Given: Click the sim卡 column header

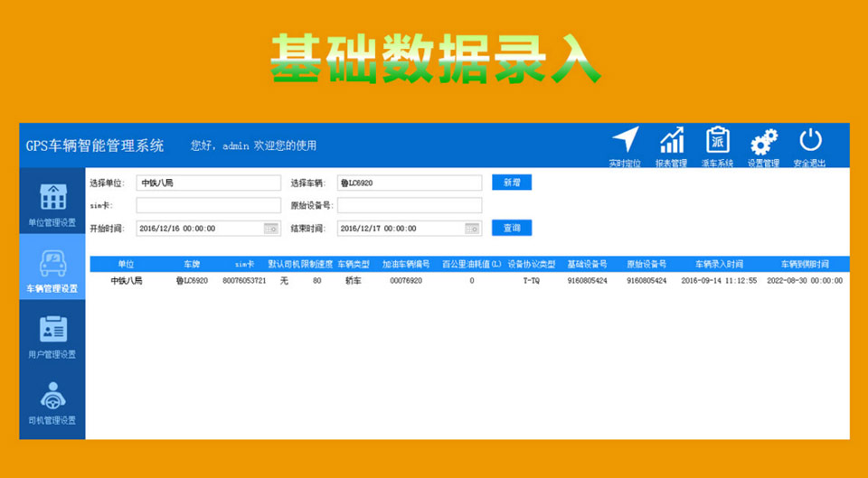Looking at the screenshot, I should click(x=245, y=265).
